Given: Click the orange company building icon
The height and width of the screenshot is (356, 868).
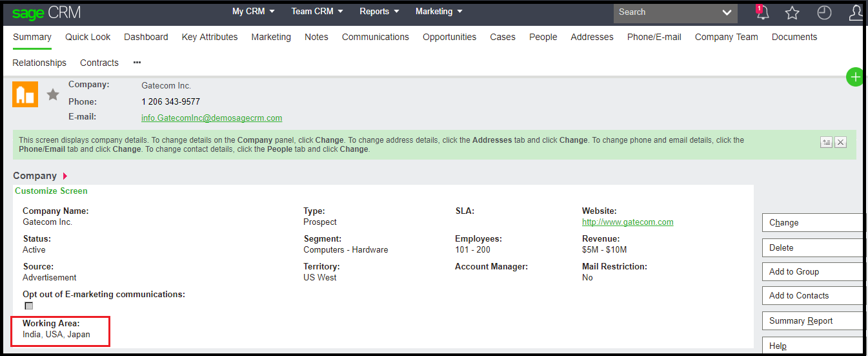Looking at the screenshot, I should click(x=25, y=94).
